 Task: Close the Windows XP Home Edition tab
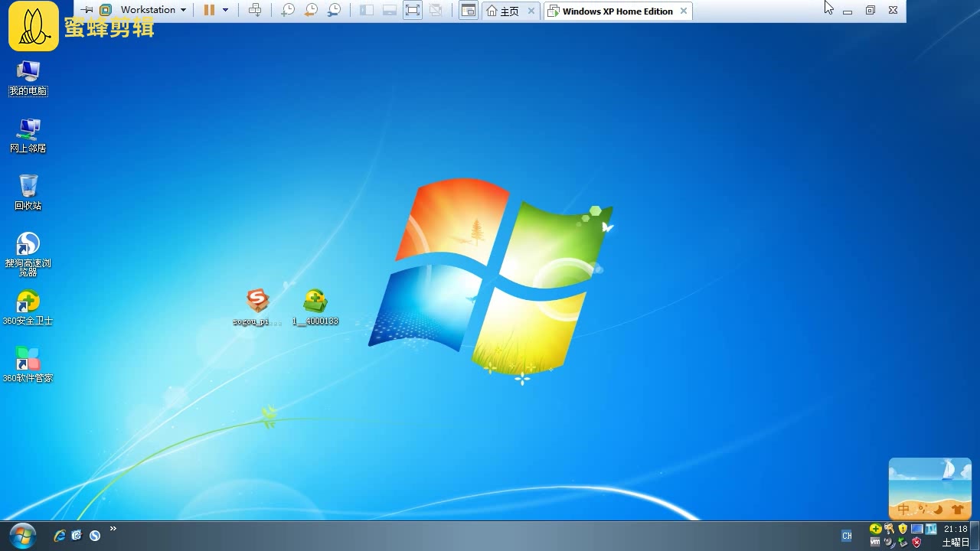coord(684,11)
